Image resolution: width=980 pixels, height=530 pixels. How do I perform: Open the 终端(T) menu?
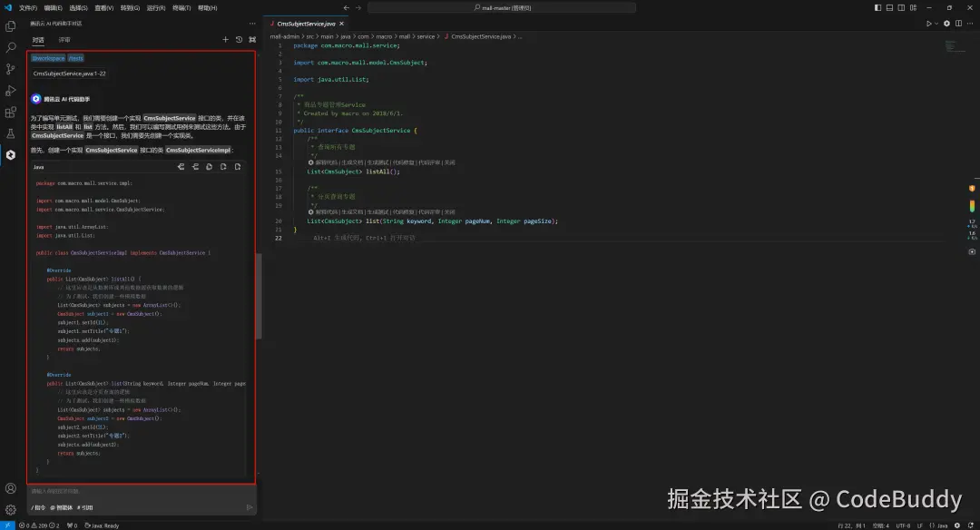pyautogui.click(x=181, y=8)
